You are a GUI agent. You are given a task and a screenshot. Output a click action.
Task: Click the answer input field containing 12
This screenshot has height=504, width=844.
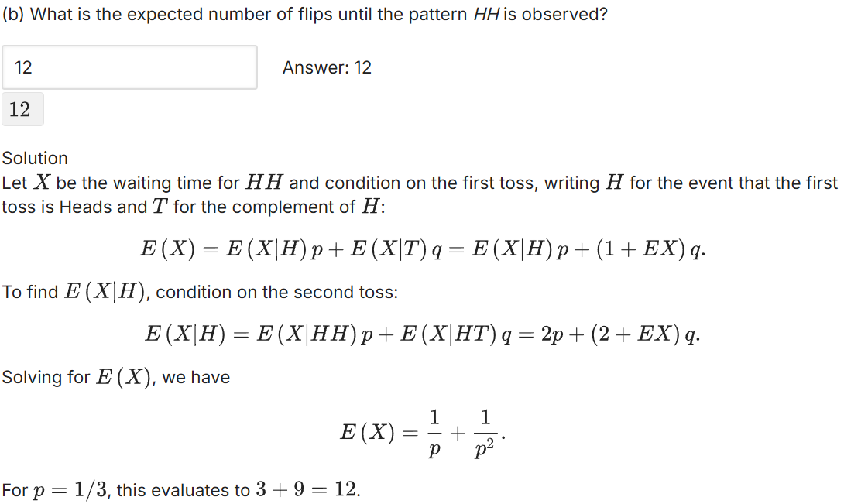pos(129,67)
